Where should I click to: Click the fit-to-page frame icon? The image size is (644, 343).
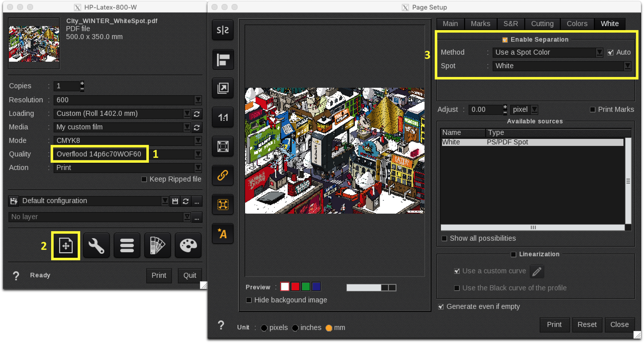(x=223, y=146)
